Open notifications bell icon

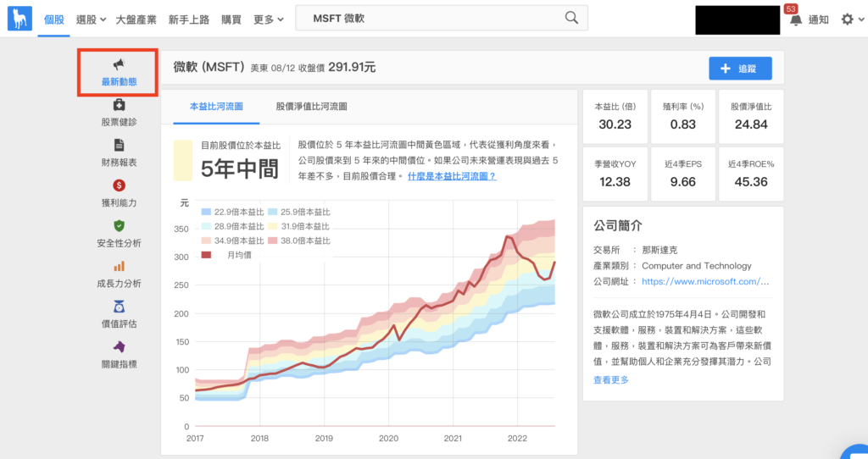click(x=795, y=20)
